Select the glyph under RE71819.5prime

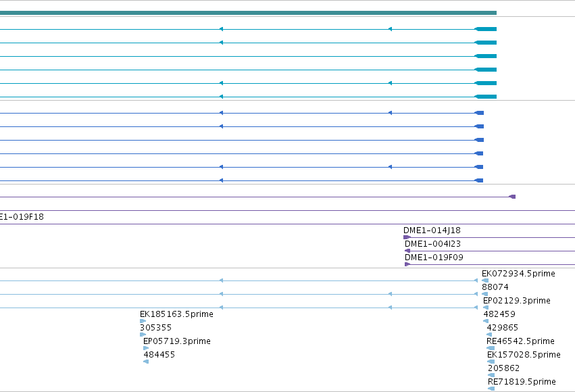pos(491,389)
